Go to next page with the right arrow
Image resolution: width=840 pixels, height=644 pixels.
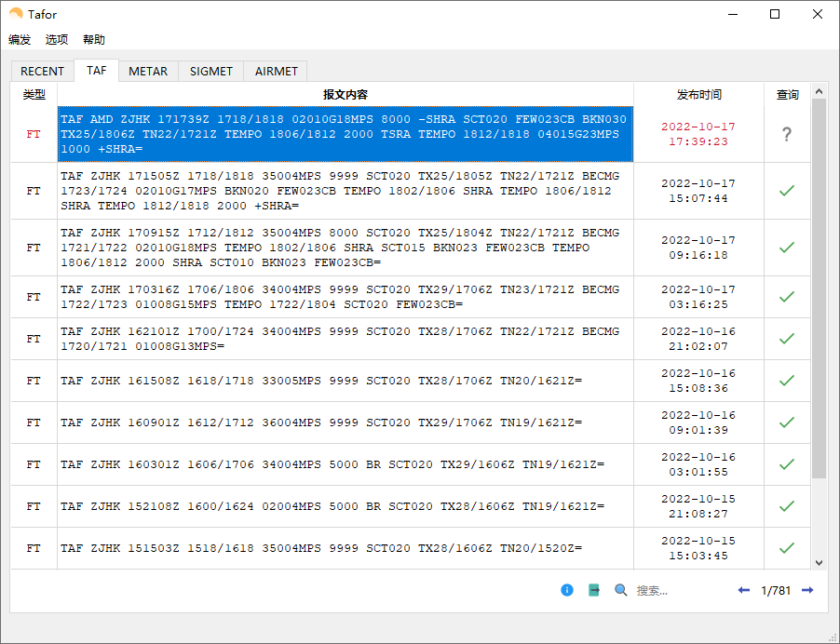[x=807, y=590]
